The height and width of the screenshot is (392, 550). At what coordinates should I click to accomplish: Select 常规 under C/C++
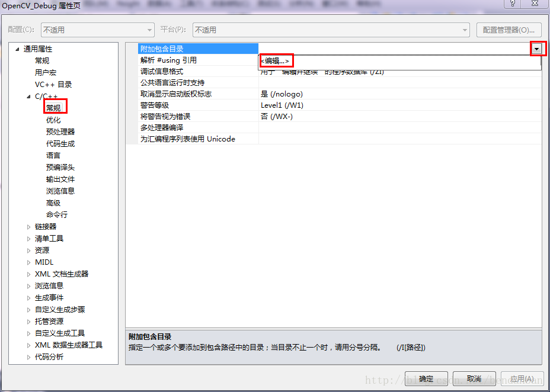(x=53, y=108)
